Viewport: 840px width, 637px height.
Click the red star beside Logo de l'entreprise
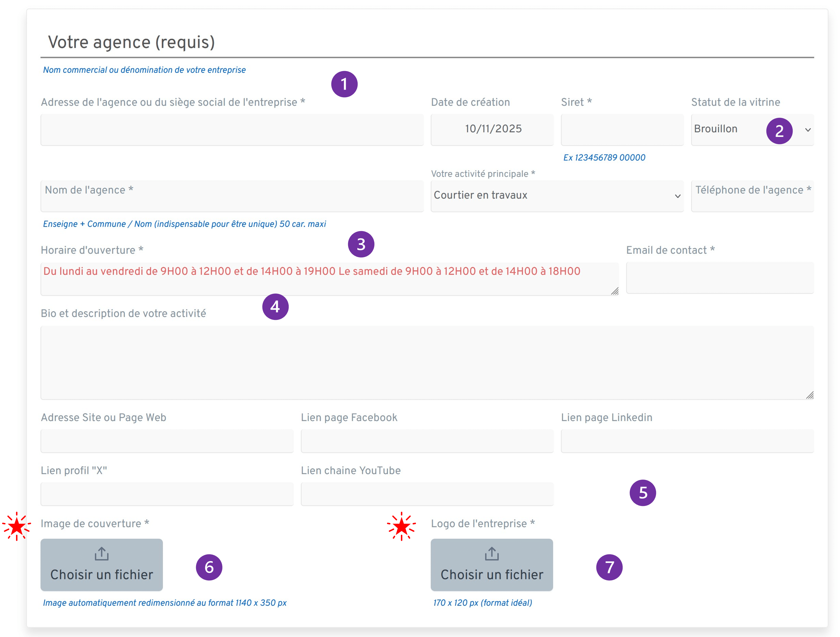401,527
